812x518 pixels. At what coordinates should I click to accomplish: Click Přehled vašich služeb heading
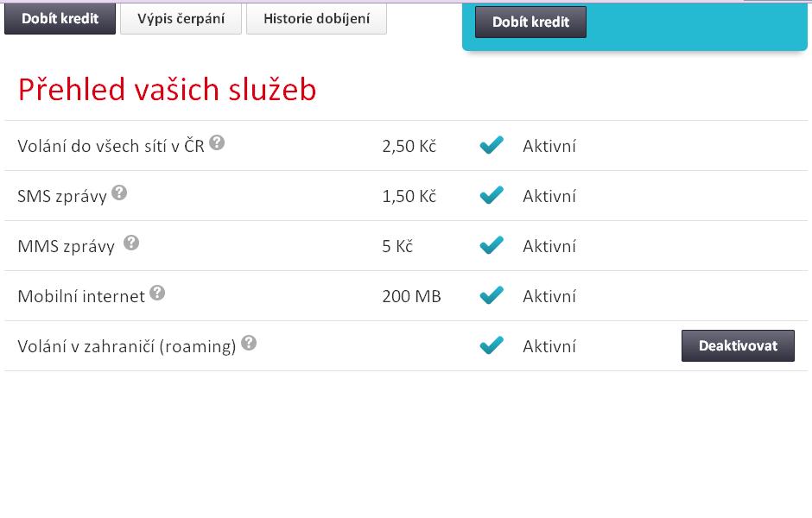coord(168,89)
